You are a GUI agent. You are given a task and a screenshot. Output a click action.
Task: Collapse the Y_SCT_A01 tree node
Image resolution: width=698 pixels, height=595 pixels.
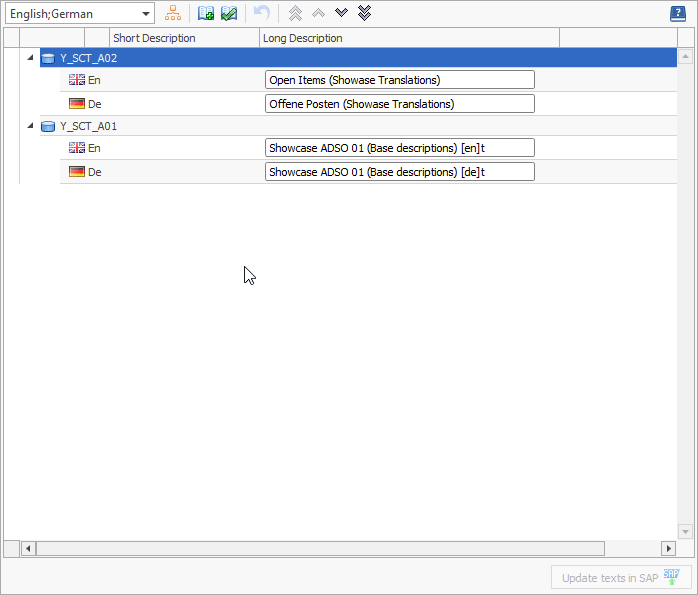(x=30, y=127)
